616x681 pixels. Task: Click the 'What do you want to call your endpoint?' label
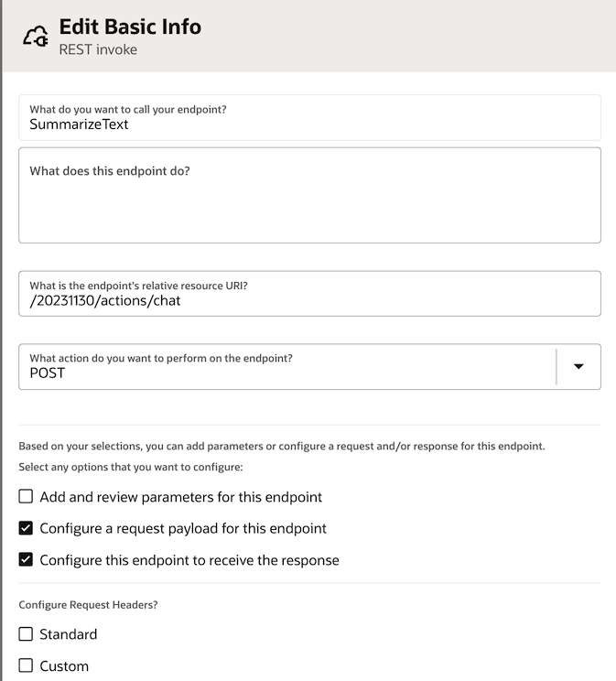(x=128, y=109)
